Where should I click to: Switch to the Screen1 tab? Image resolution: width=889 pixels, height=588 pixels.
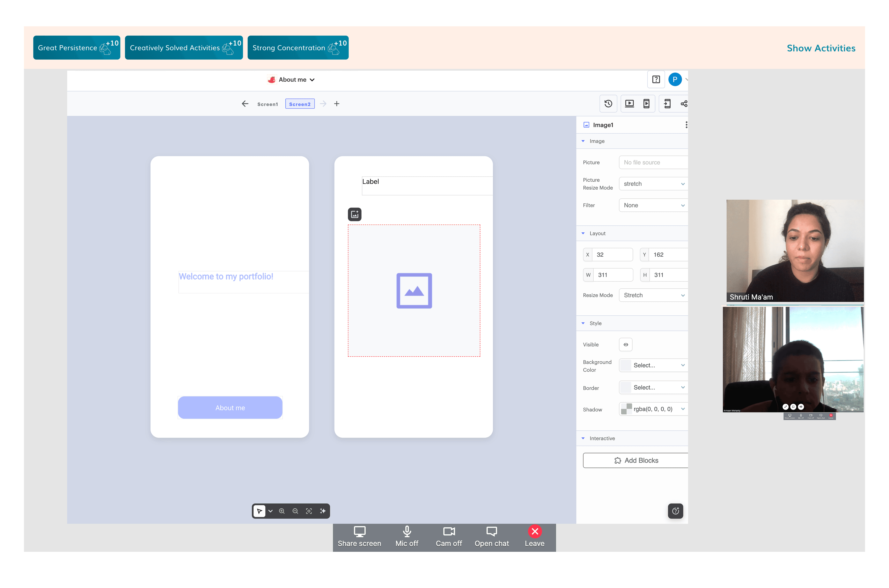268,104
